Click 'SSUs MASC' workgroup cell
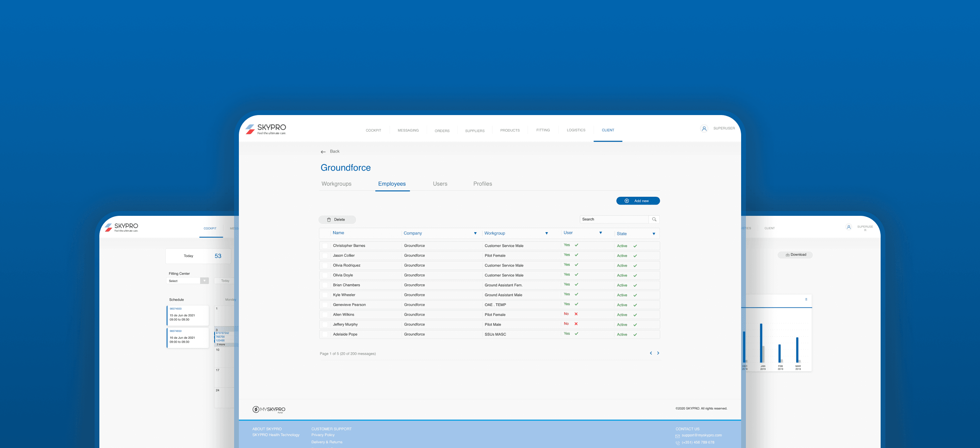 point(495,335)
